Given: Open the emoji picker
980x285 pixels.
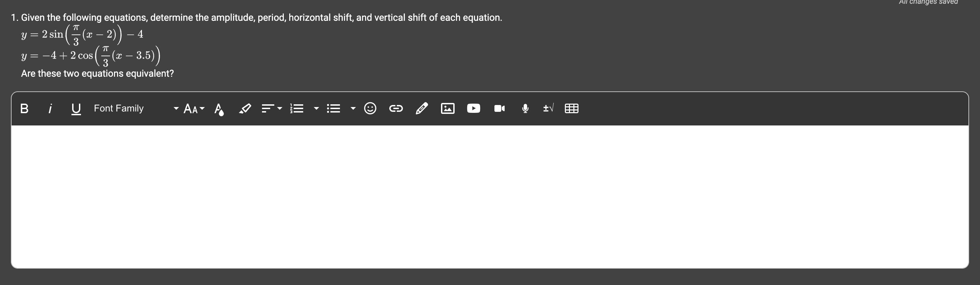Looking at the screenshot, I should point(370,109).
